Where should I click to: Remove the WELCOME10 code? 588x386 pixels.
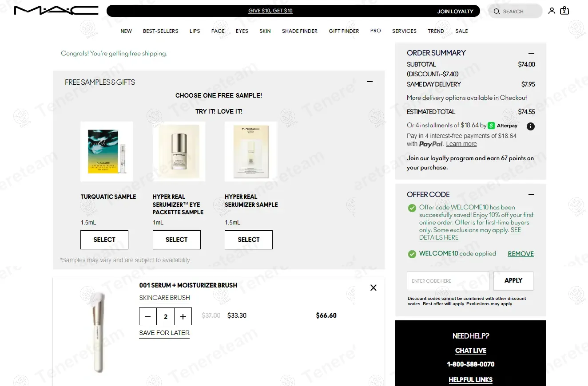click(521, 254)
